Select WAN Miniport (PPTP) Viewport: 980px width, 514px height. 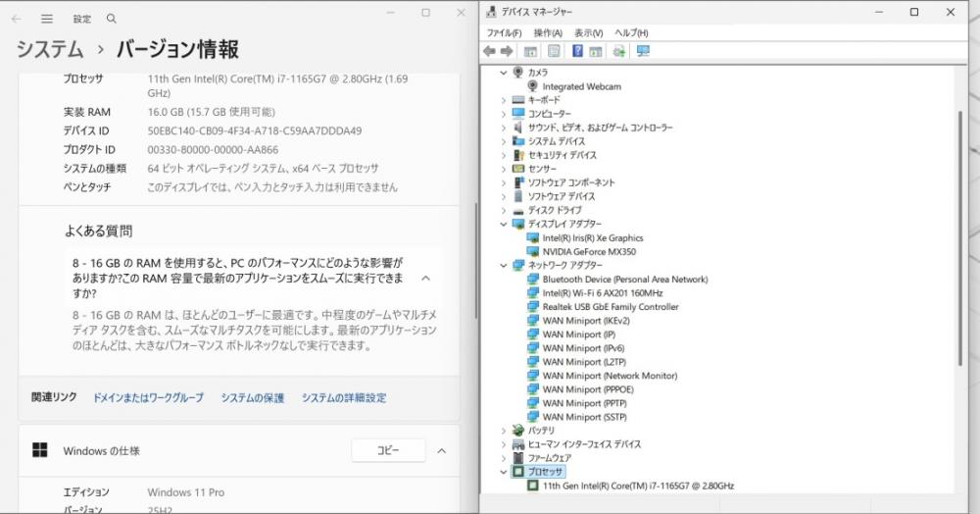(x=584, y=403)
